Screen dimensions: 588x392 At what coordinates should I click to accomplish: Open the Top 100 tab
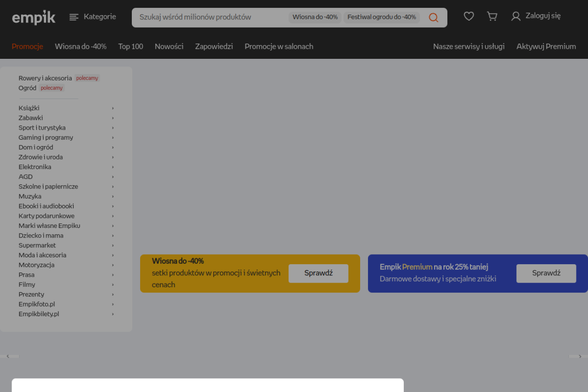click(130, 46)
